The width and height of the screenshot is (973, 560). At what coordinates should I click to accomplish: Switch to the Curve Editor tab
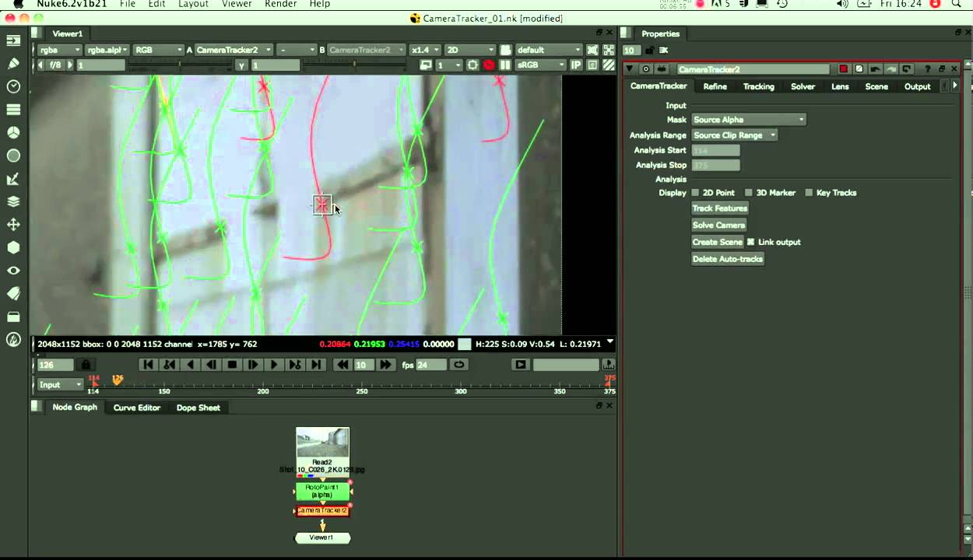click(136, 408)
